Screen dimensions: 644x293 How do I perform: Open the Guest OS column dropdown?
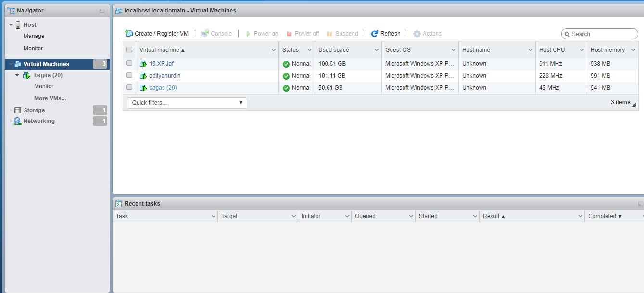pos(453,49)
